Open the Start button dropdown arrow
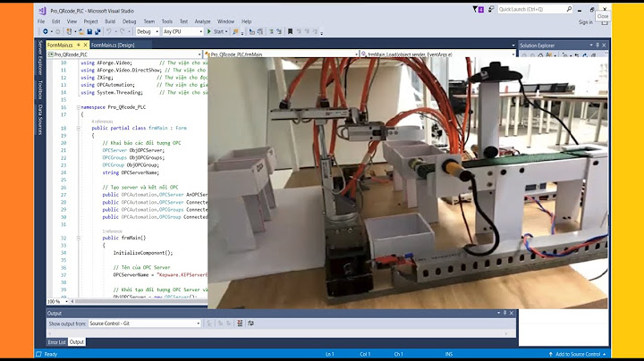Screen dimensions: 644x361 tap(226, 31)
